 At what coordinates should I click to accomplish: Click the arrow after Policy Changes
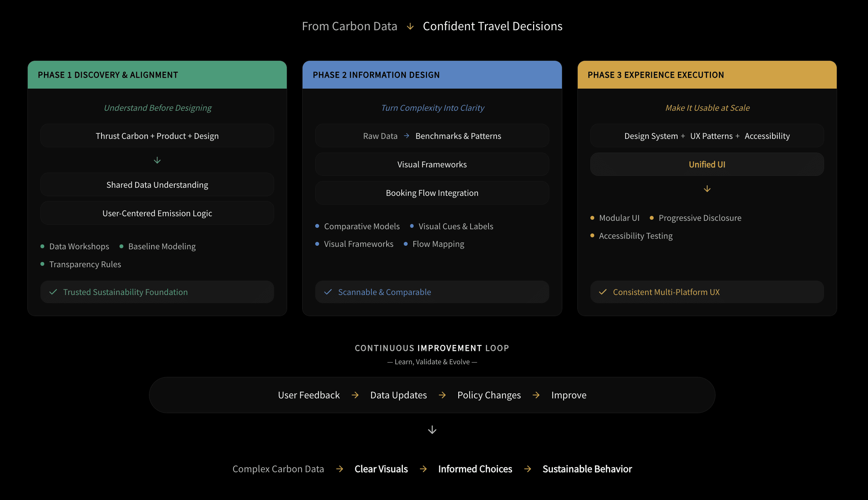(536, 395)
